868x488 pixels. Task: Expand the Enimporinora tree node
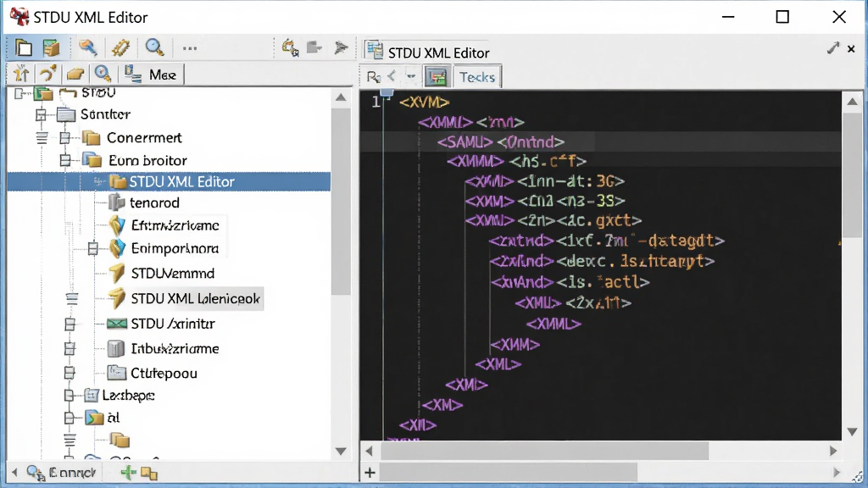(x=93, y=249)
